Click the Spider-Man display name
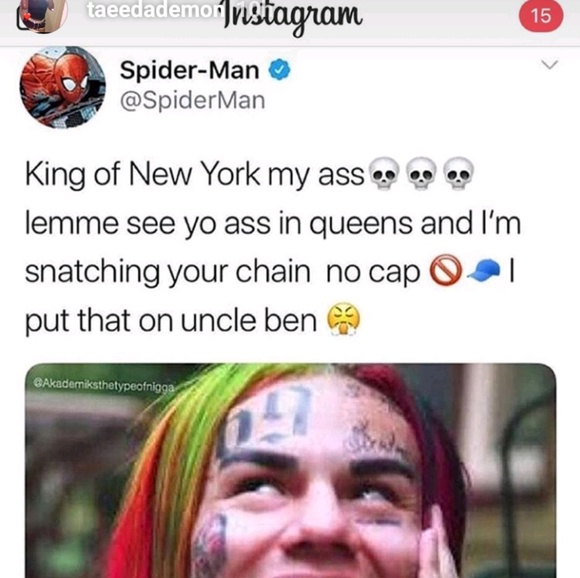The image size is (580, 578). (189, 70)
